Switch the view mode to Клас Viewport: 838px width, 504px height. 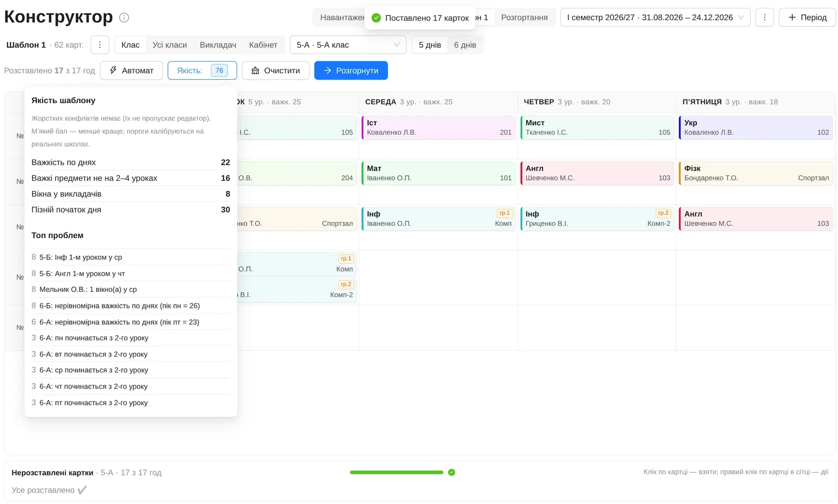pos(130,45)
